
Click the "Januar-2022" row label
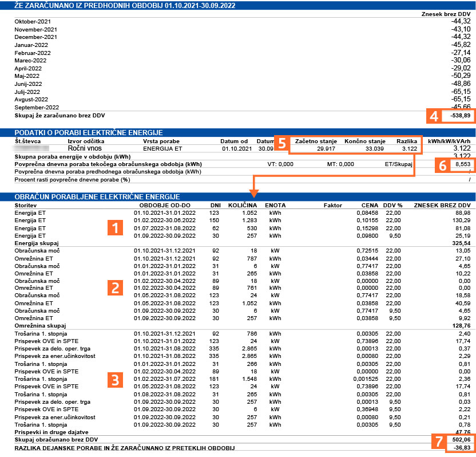(x=31, y=45)
